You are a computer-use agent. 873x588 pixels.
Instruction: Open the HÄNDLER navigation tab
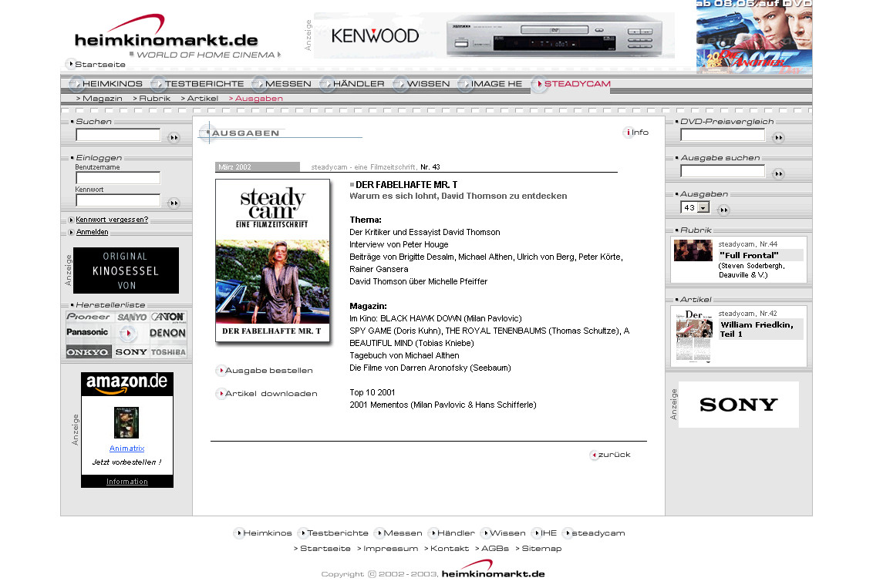click(352, 84)
